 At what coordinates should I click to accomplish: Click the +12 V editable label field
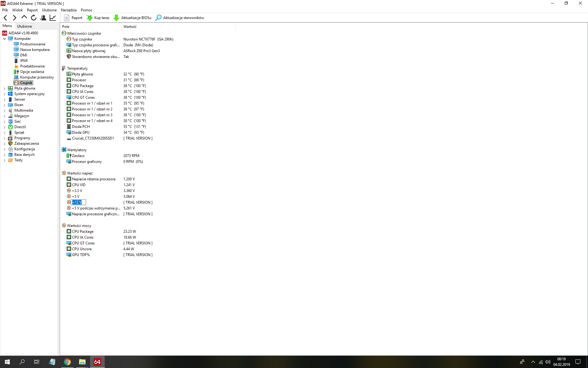coord(79,202)
